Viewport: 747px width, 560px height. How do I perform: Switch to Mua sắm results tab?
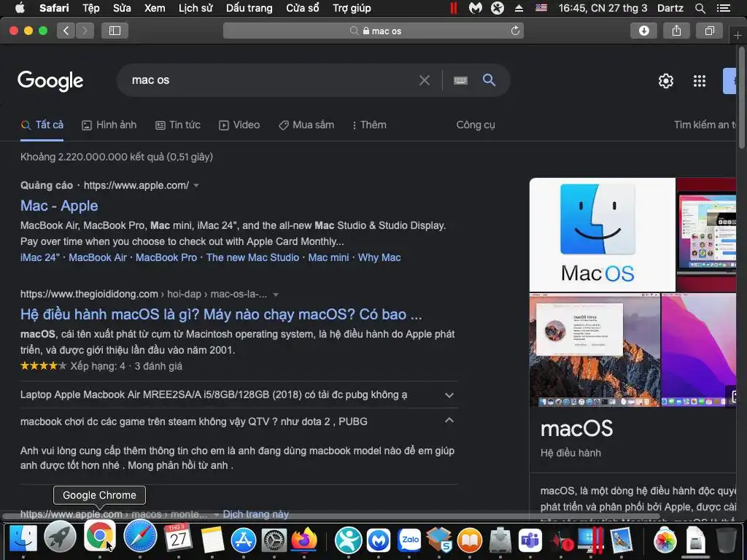tap(306, 125)
